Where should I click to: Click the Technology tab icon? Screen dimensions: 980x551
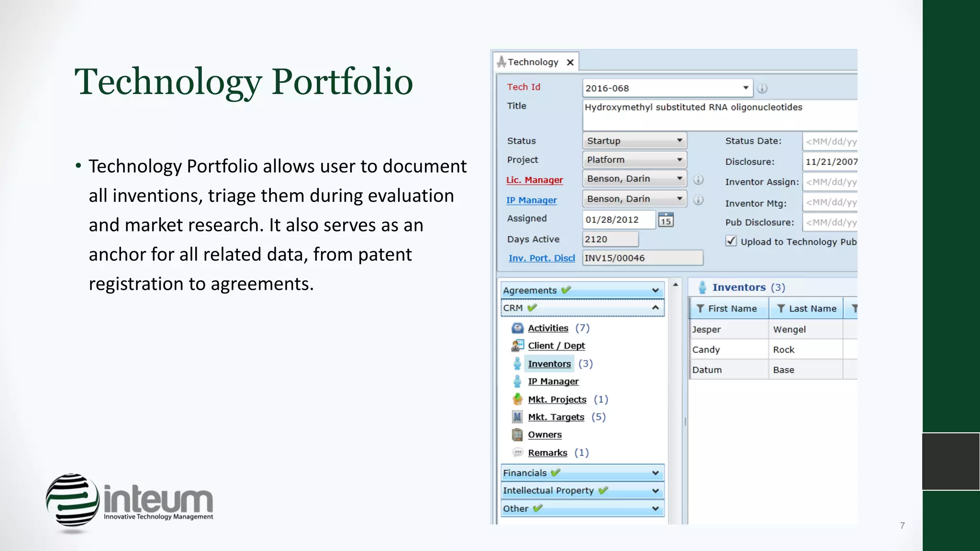click(x=501, y=62)
